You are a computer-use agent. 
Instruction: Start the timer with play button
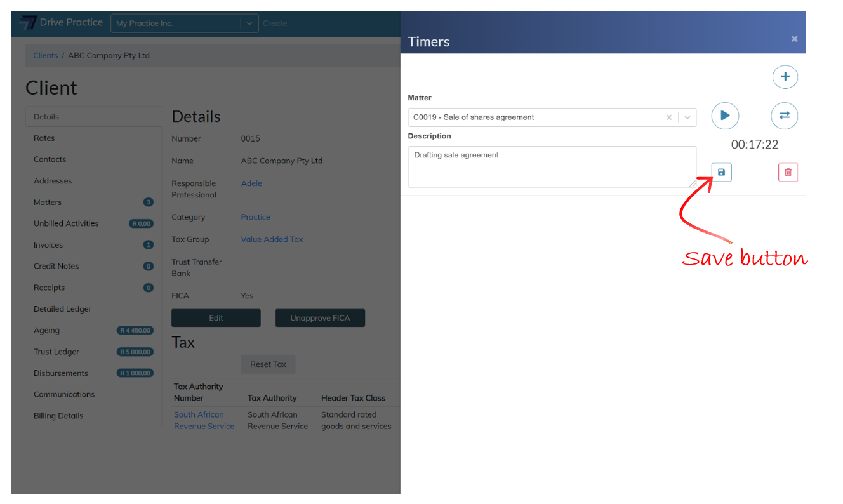point(725,116)
